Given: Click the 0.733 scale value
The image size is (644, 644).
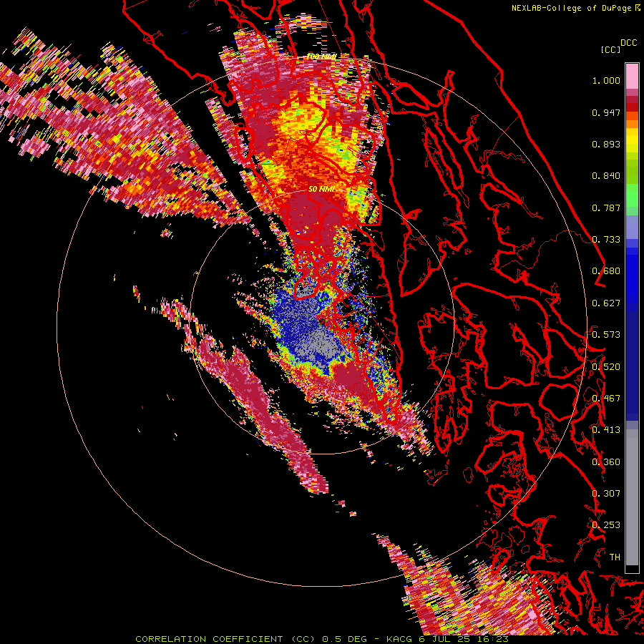Looking at the screenshot, I should pyautogui.click(x=606, y=240).
